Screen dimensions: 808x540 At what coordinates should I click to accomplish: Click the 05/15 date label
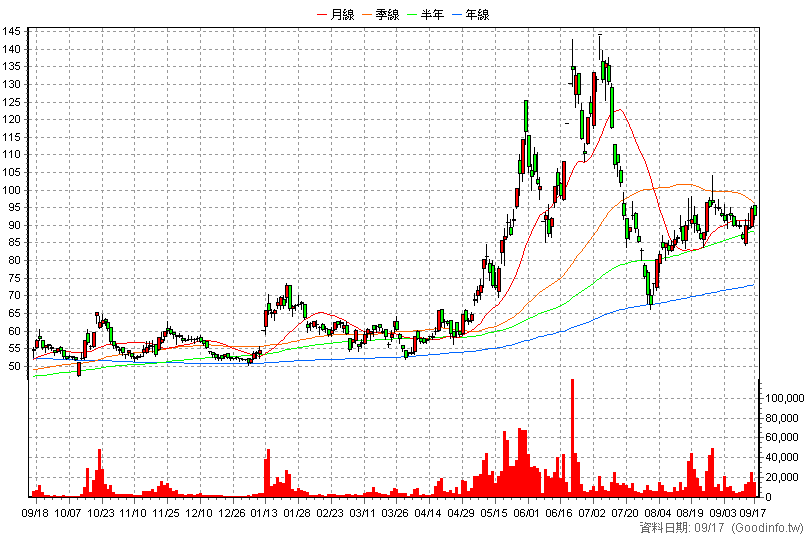494,513
